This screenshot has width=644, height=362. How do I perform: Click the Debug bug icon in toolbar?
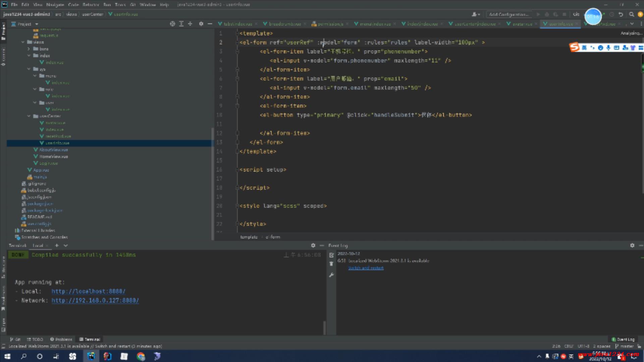(x=547, y=14)
